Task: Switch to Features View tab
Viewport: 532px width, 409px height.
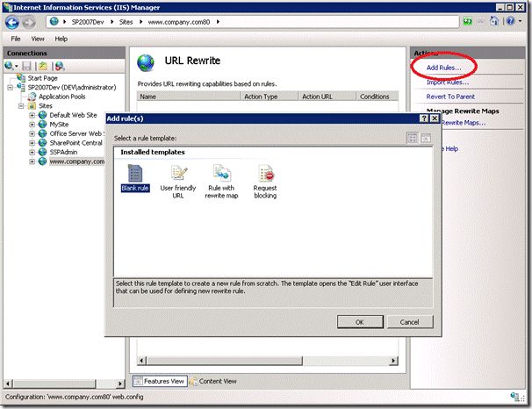Action: point(160,381)
